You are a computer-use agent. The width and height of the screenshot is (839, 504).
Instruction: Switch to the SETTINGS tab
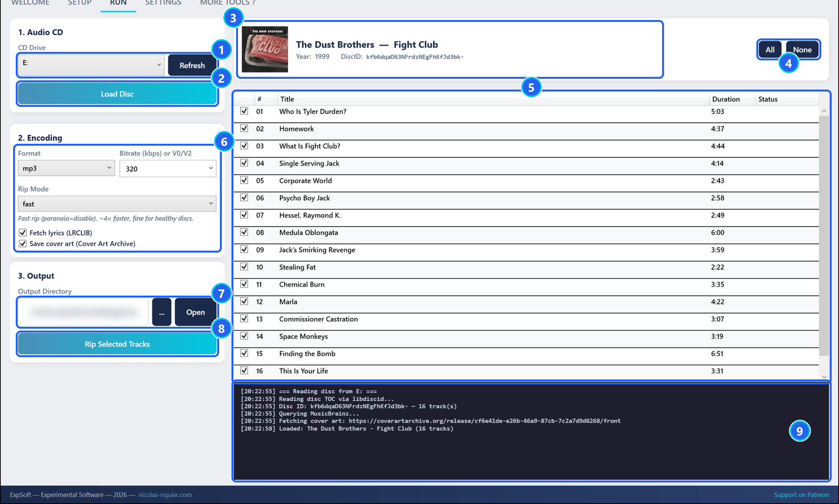pos(163,3)
